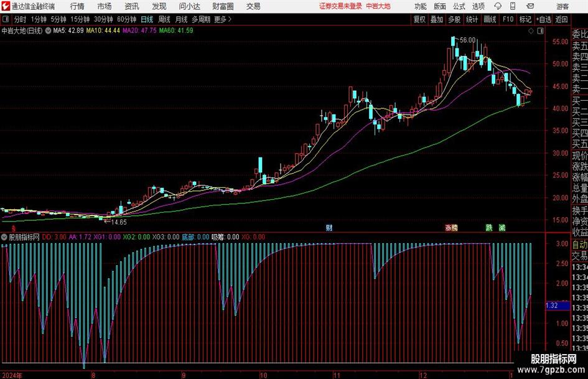
Task: Click the MA20: 47.75 value
Action: [x=139, y=30]
